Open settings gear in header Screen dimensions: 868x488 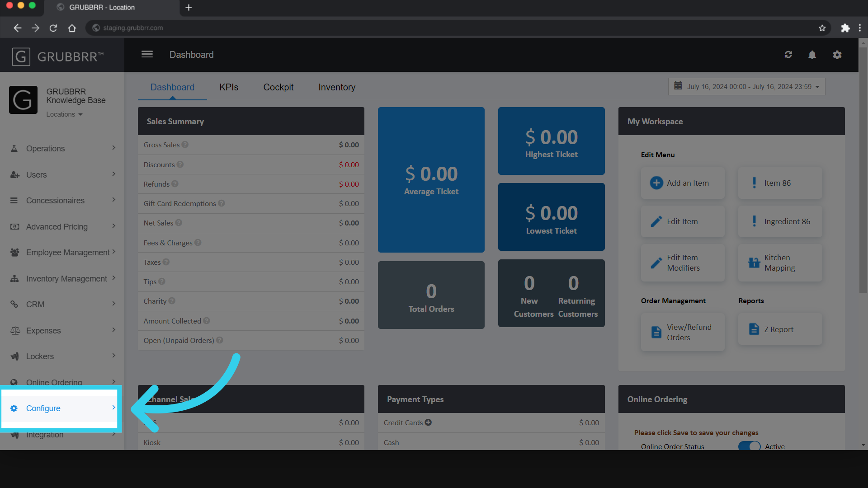(x=837, y=55)
